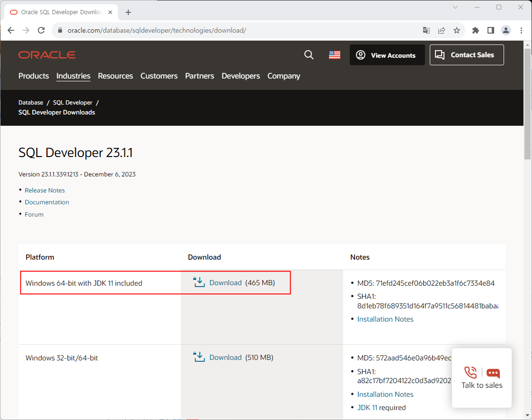The image size is (532, 420).
Task: Click the download icon for the 465 MB file
Action: tap(199, 282)
